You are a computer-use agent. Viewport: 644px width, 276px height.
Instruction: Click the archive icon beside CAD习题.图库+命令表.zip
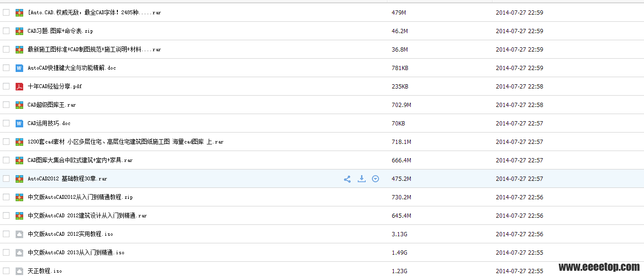(x=19, y=31)
